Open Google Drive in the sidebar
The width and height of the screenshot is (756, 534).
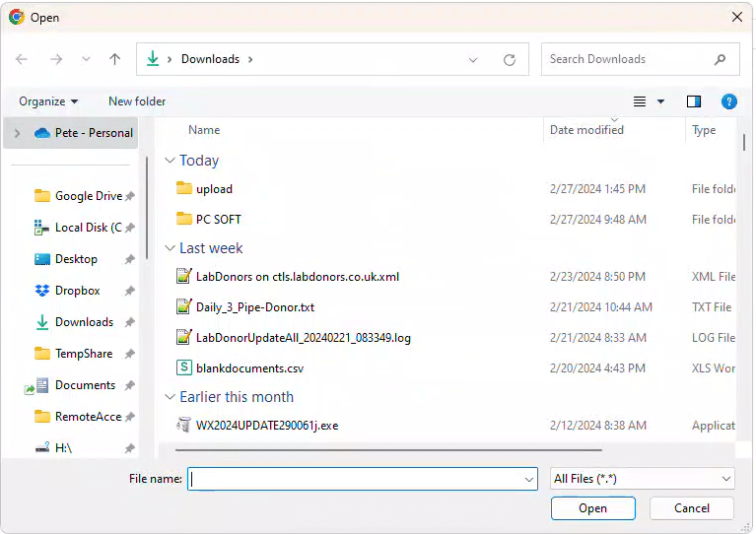click(88, 196)
